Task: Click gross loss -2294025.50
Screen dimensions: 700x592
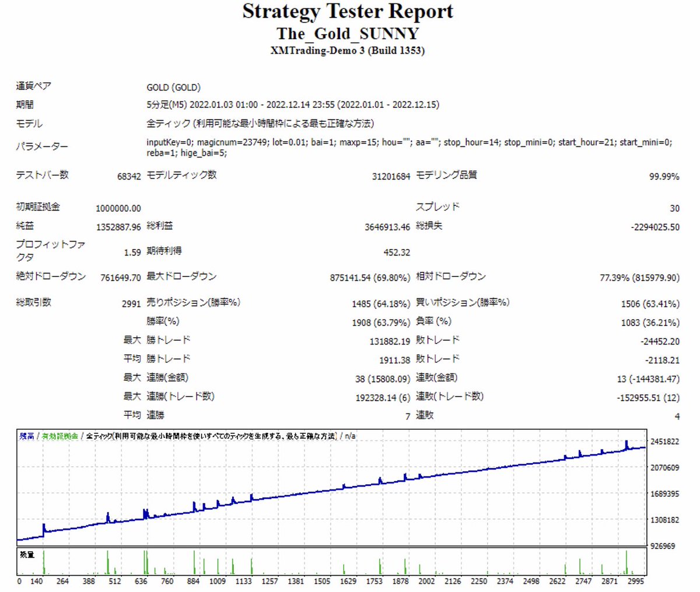Action: click(x=655, y=227)
